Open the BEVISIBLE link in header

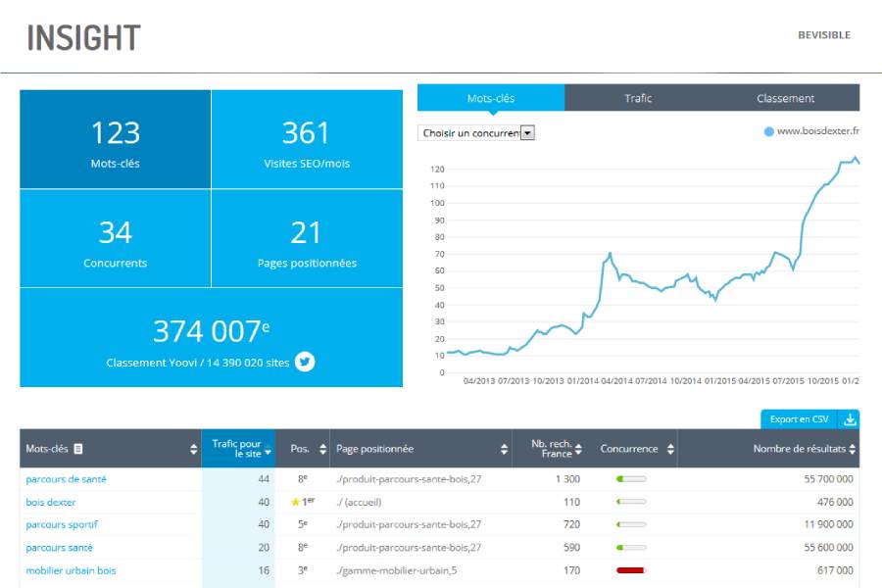823,35
